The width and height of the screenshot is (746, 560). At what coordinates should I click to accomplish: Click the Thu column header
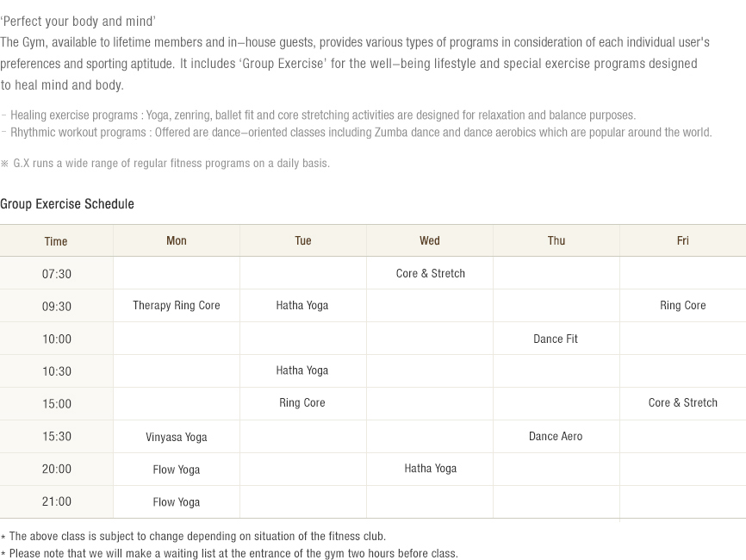click(556, 241)
